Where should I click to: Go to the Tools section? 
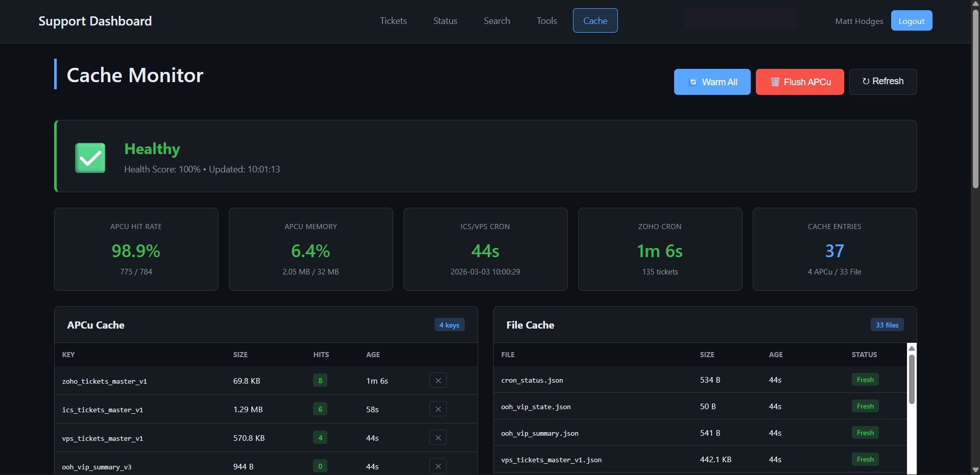pyautogui.click(x=546, y=20)
